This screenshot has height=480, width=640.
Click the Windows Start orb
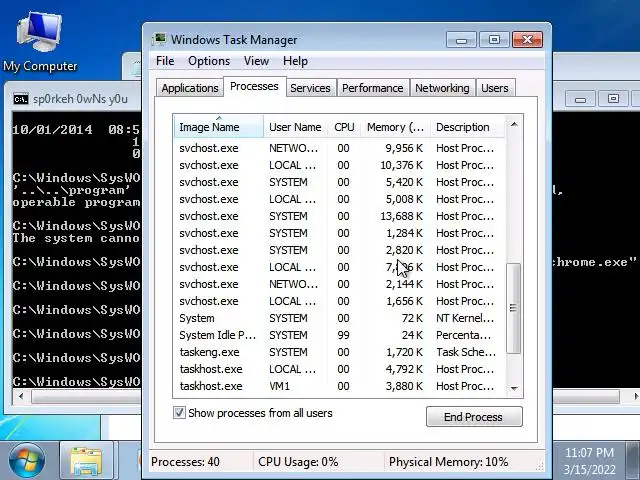pyautogui.click(x=27, y=460)
